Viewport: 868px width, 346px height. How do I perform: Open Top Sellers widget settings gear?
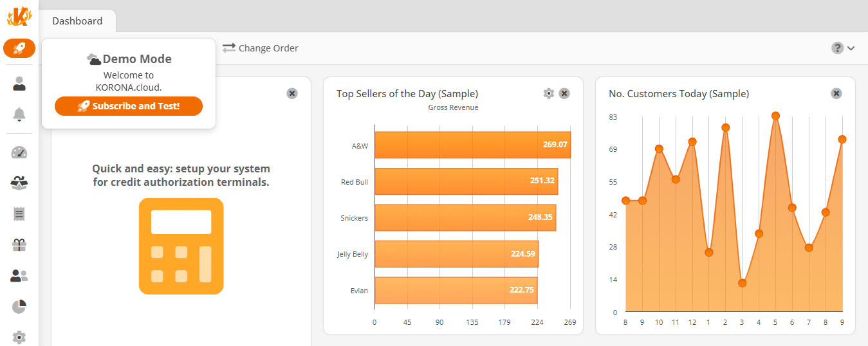548,94
